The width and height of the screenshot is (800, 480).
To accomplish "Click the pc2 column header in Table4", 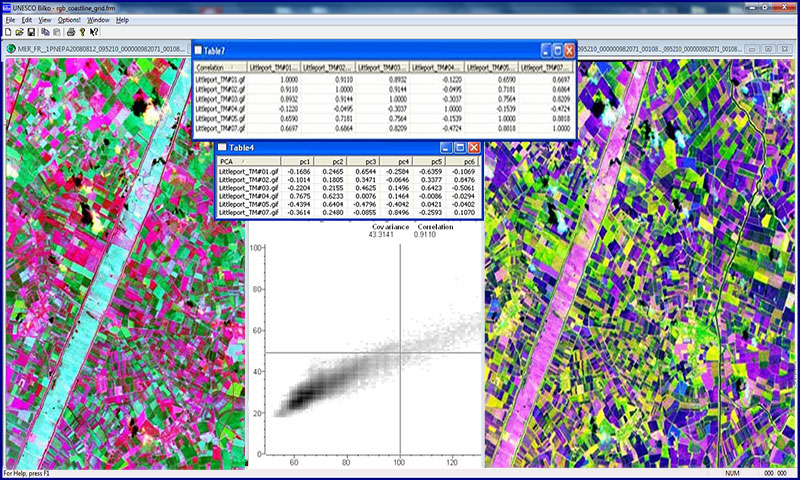I will pyautogui.click(x=330, y=161).
